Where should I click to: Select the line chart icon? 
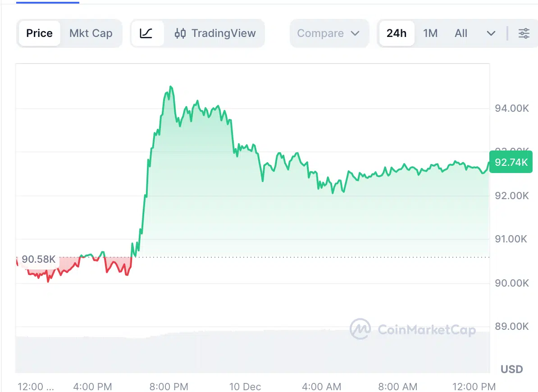point(146,33)
